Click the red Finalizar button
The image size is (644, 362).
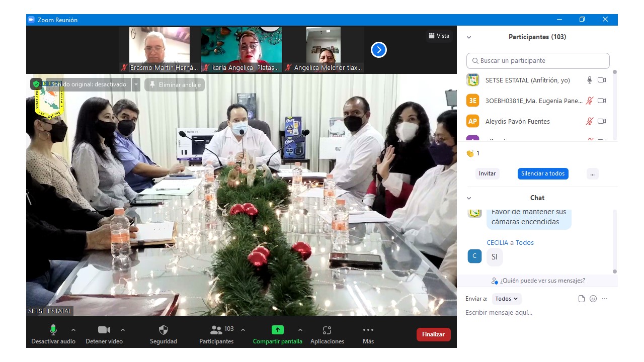433,334
